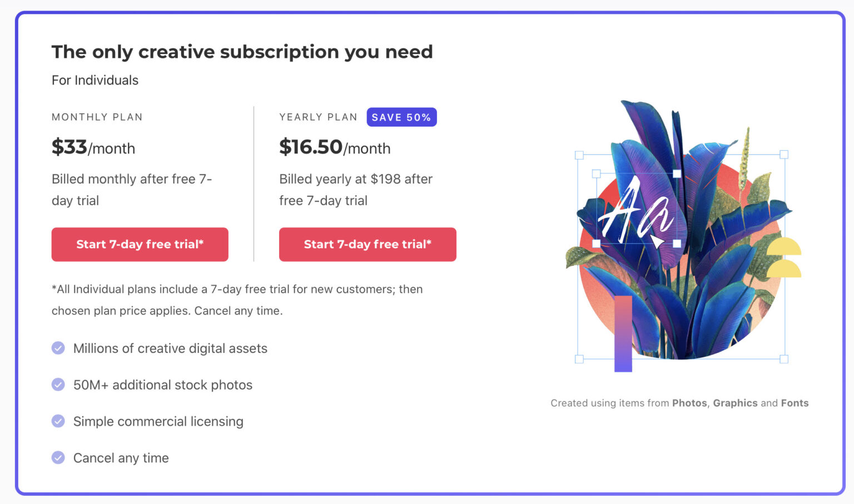Click checkmark icon next to "Cancel any time"
This screenshot has width=854, height=504.
coord(58,458)
